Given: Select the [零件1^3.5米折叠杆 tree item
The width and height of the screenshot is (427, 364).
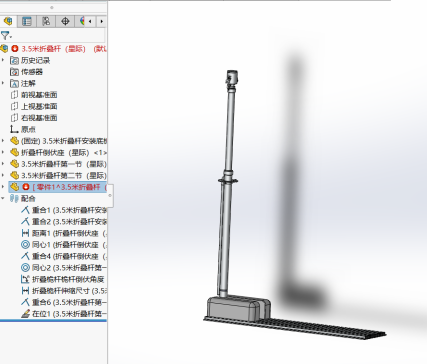Looking at the screenshot, I should pos(69,187).
